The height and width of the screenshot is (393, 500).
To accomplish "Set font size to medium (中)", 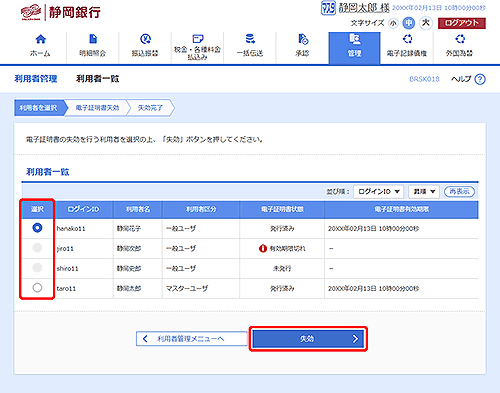I will click(x=409, y=23).
